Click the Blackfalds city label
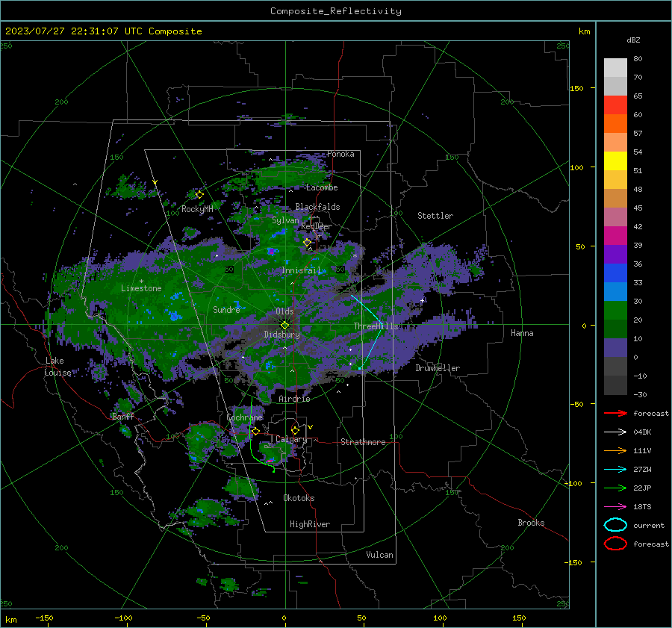 pos(317,207)
